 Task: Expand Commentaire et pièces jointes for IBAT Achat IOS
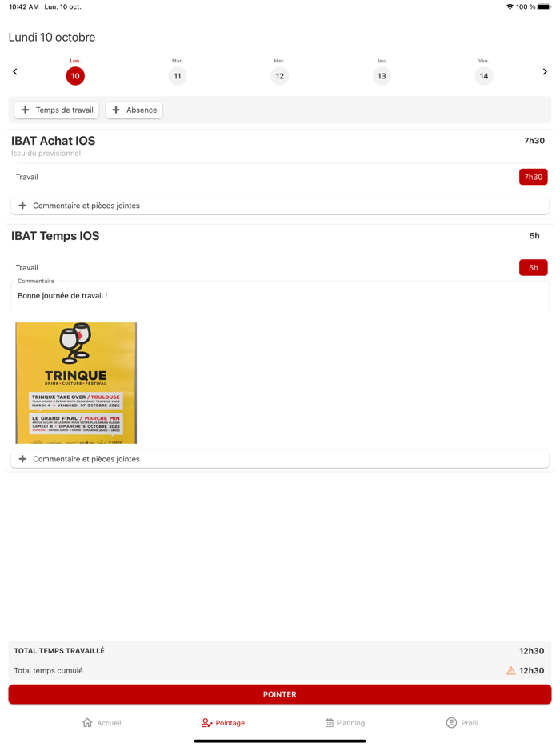point(280,206)
